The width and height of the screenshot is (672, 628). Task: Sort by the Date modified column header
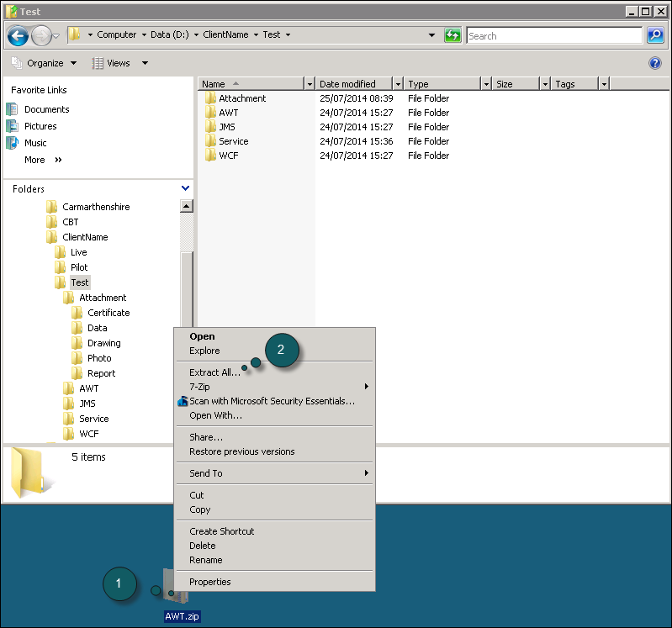(354, 84)
